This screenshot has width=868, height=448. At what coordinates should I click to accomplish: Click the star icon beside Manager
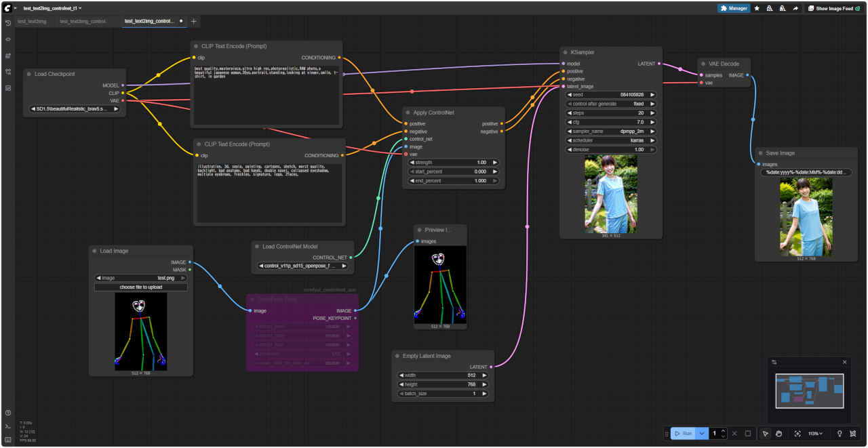[x=757, y=8]
